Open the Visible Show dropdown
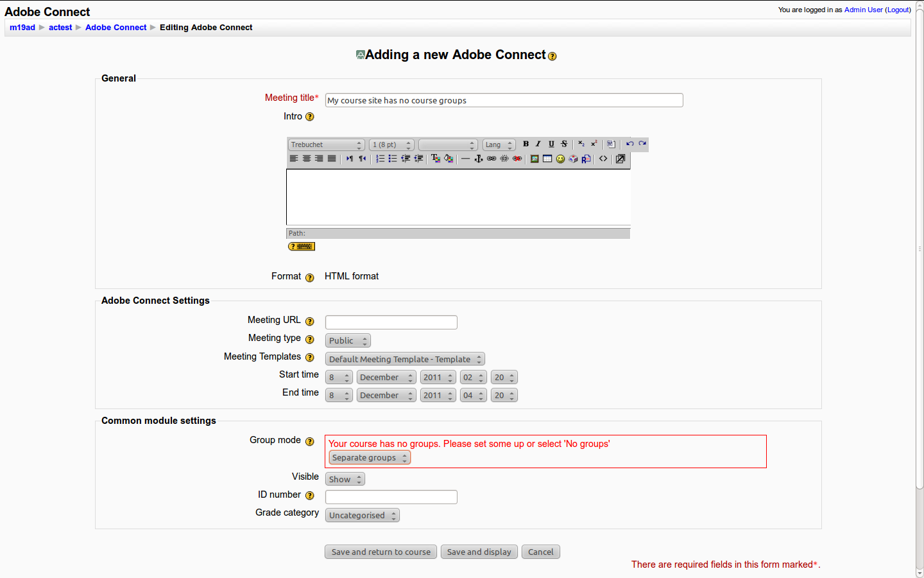 pos(345,479)
